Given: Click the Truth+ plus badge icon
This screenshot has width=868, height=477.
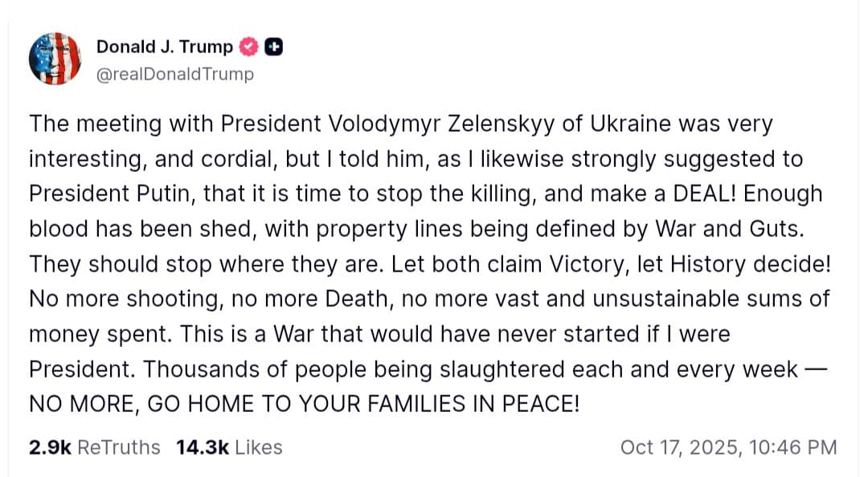Looking at the screenshot, I should click(x=273, y=47).
